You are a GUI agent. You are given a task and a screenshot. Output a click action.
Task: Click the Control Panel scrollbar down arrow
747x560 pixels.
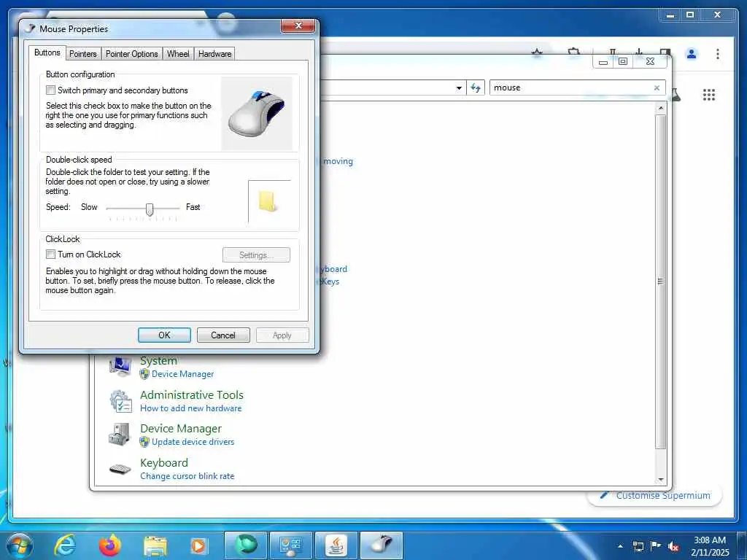(x=660, y=480)
